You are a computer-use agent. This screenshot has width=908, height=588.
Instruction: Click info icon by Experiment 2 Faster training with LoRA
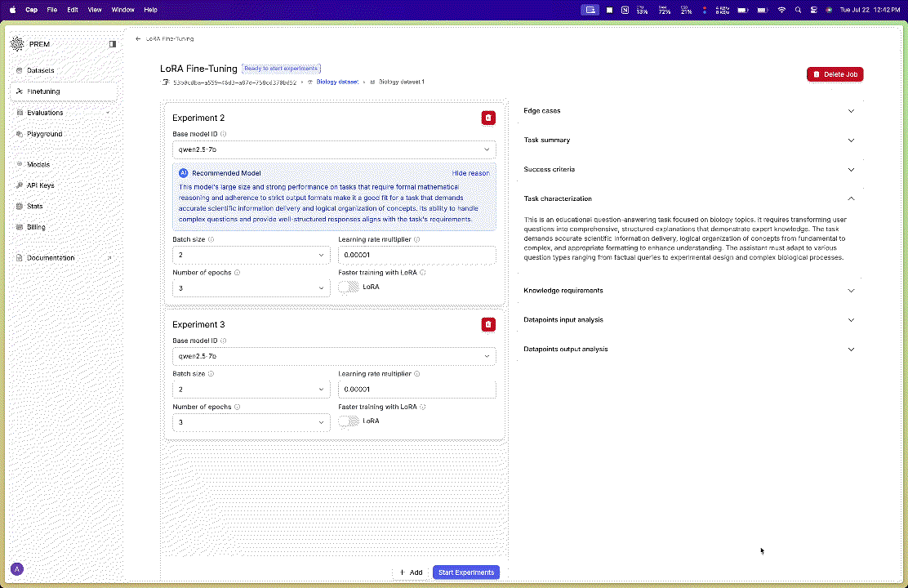423,272
